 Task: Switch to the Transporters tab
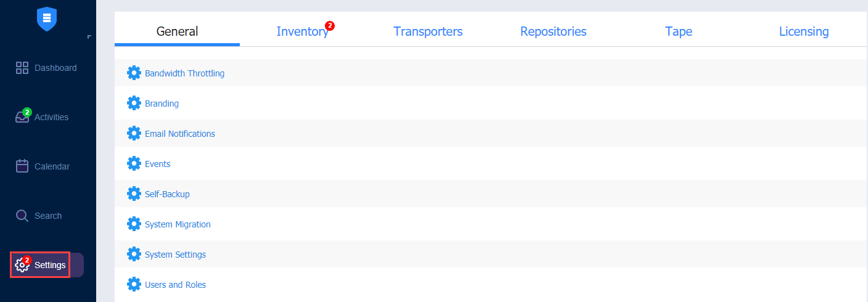[428, 31]
